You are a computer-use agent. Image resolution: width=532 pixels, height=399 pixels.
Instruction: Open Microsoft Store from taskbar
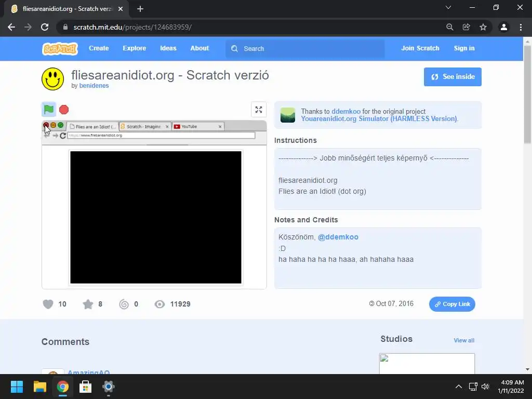[86, 387]
